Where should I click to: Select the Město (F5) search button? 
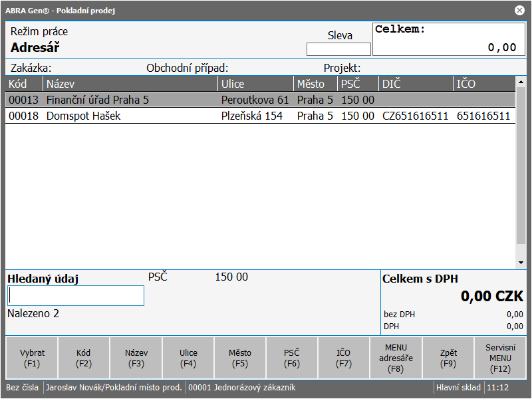(x=240, y=358)
